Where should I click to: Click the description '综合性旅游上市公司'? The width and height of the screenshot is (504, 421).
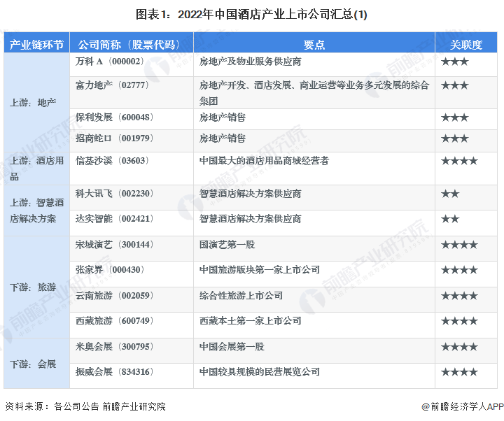[241, 296]
